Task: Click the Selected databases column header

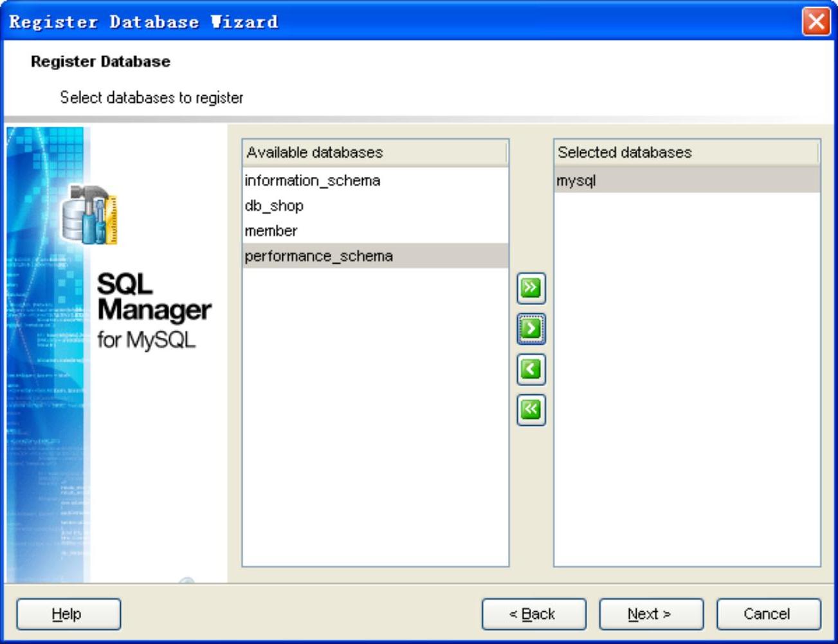Action: pos(687,152)
